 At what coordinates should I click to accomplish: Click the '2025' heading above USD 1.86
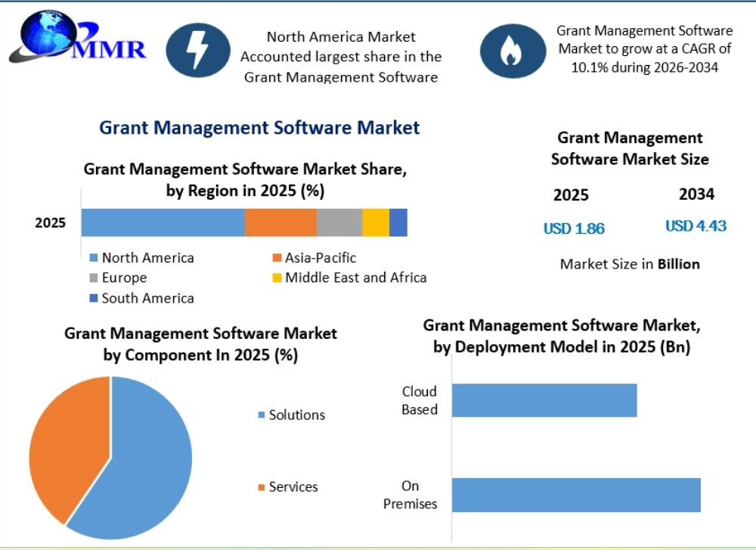click(571, 195)
